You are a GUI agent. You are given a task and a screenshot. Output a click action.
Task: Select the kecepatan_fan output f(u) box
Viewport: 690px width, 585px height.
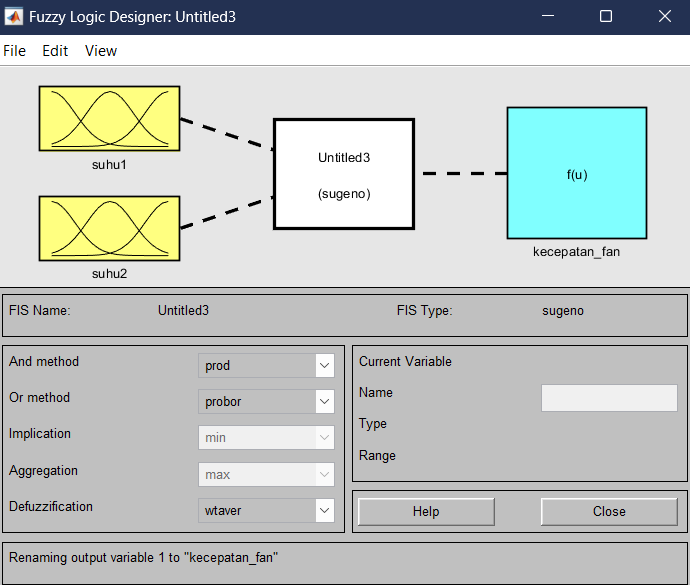577,173
